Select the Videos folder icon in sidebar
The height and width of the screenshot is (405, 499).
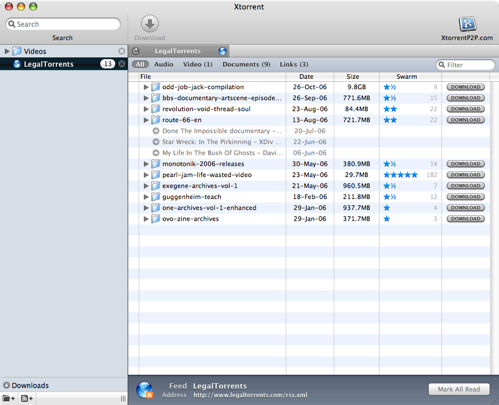17,51
